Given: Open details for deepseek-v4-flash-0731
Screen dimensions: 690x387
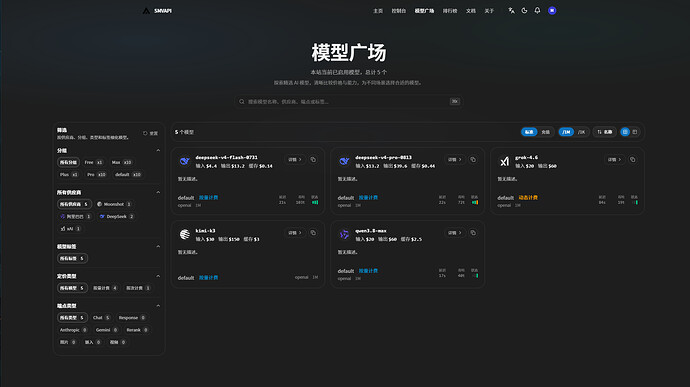Looking at the screenshot, I should point(295,159).
